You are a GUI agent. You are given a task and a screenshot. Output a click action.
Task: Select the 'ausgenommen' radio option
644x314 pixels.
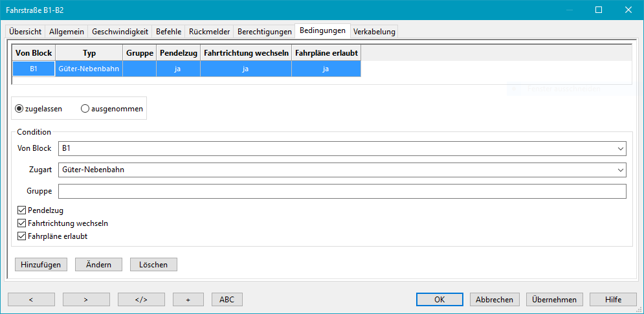pyautogui.click(x=85, y=109)
